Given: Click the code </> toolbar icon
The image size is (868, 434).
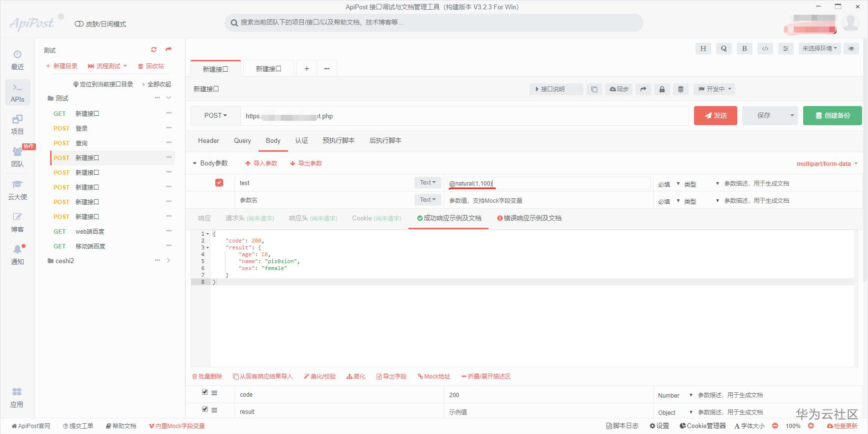Looking at the screenshot, I should tap(765, 49).
